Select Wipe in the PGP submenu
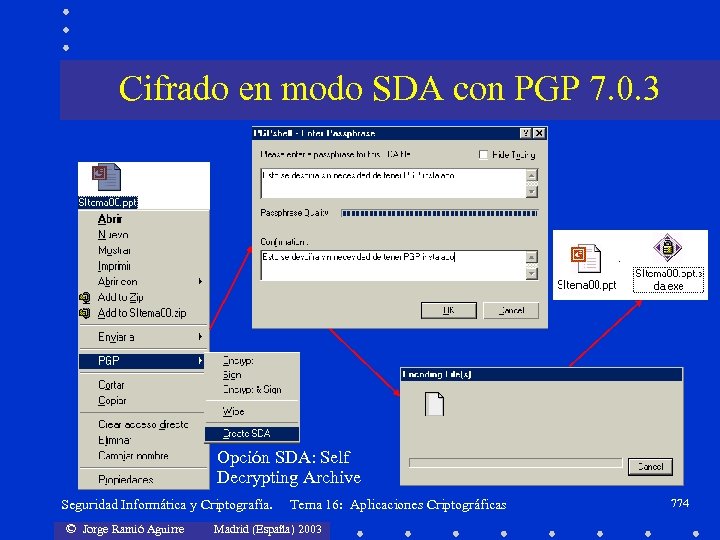 233,411
